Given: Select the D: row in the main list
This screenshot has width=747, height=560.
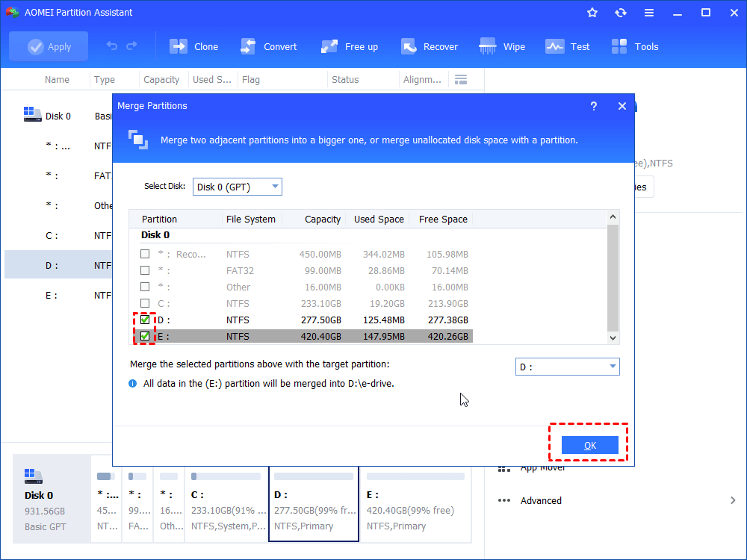Looking at the screenshot, I should tap(58, 265).
